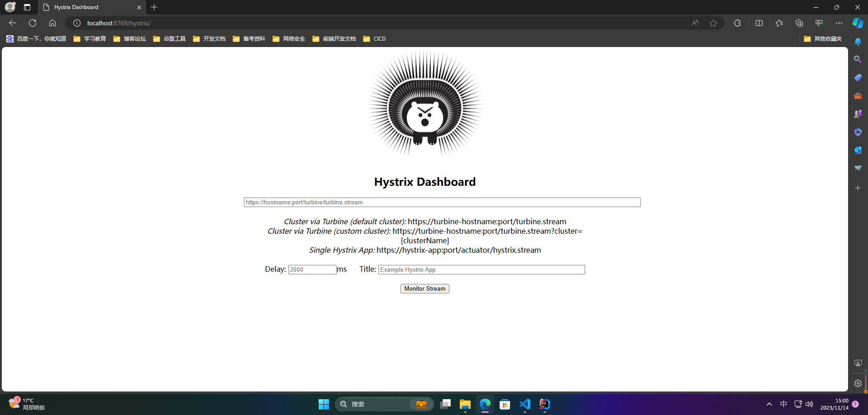Enable split screen view
The image size is (868, 415).
[x=759, y=23]
